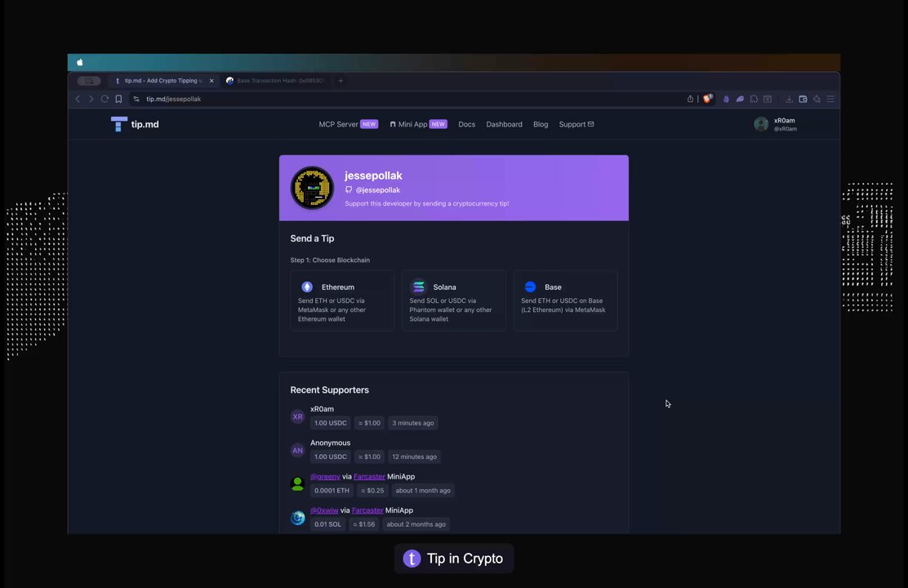Click the share icon in address bar
Viewport: 908px width, 588px height.
[690, 99]
